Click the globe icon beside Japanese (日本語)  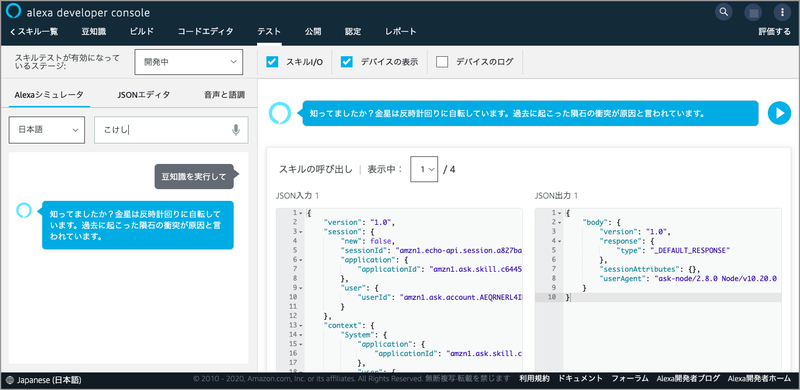tap(11, 380)
